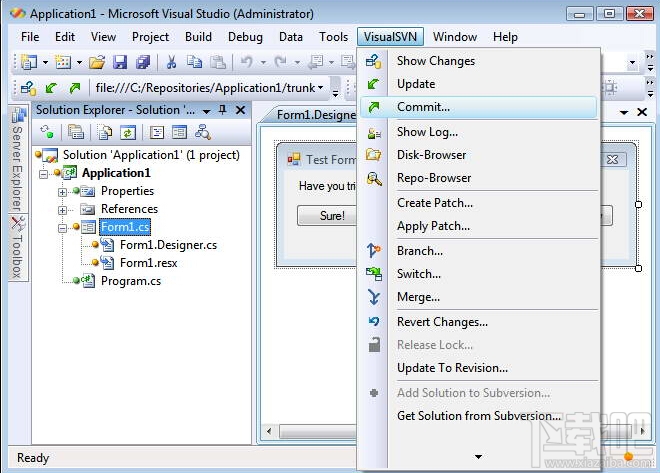
Task: Open the Server Explorer side tab
Action: click(17, 160)
